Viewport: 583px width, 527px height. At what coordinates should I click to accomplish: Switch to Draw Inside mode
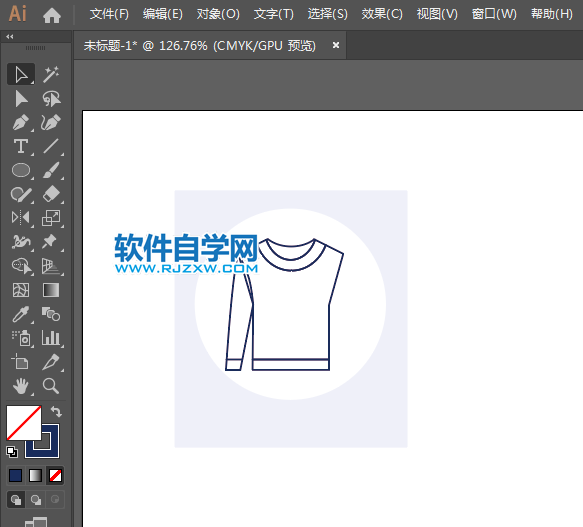[x=55, y=499]
